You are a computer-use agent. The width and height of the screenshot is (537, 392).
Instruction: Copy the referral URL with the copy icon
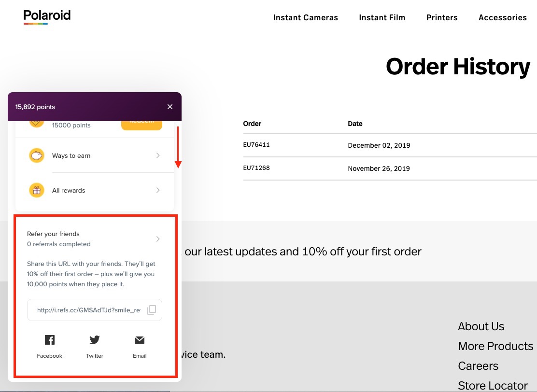click(x=151, y=310)
